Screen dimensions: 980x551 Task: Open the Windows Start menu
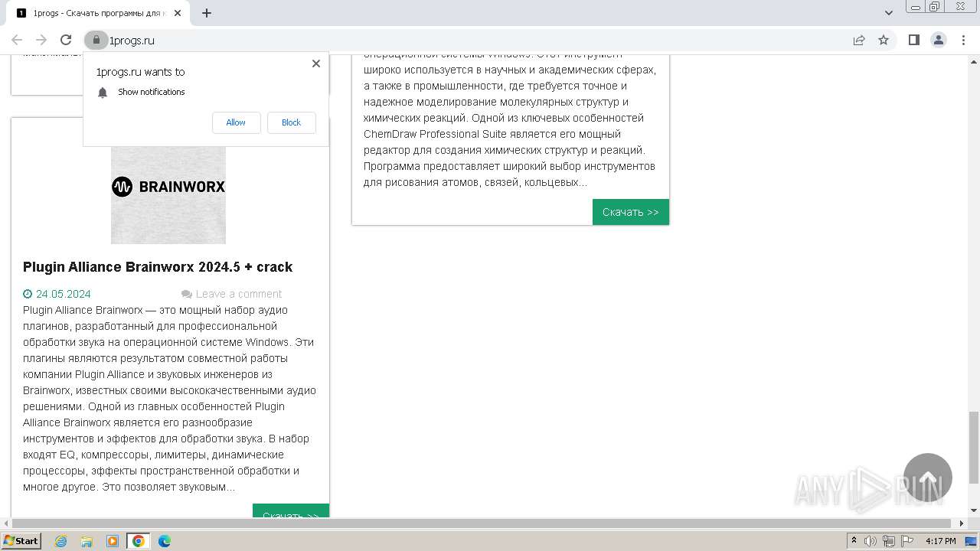pyautogui.click(x=21, y=540)
